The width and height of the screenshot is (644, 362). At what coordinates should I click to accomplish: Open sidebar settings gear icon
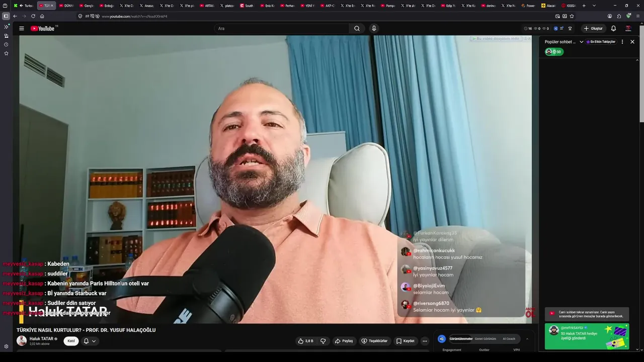[6, 346]
